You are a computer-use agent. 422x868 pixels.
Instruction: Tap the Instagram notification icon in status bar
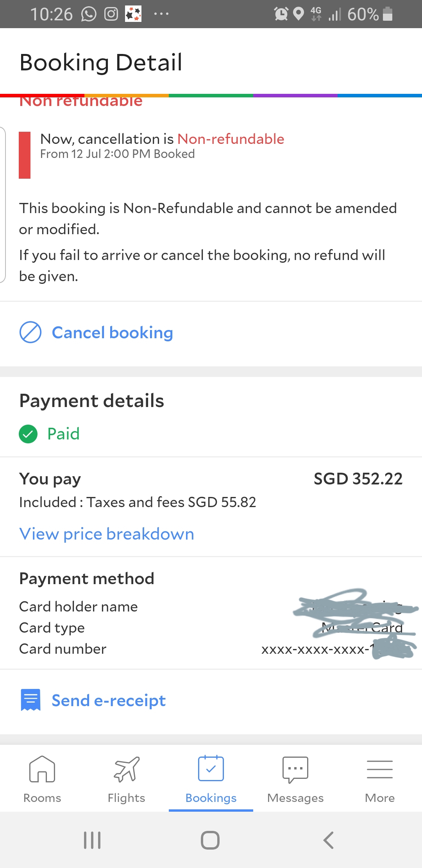(x=111, y=14)
